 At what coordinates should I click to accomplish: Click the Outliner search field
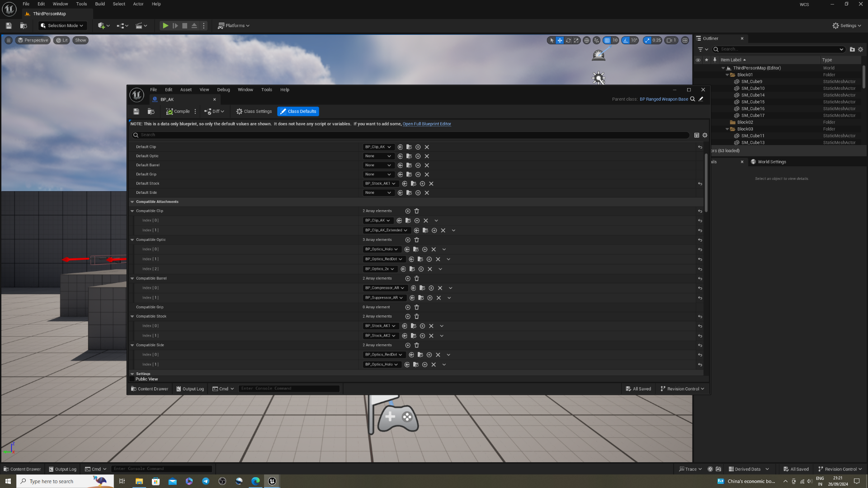779,49
